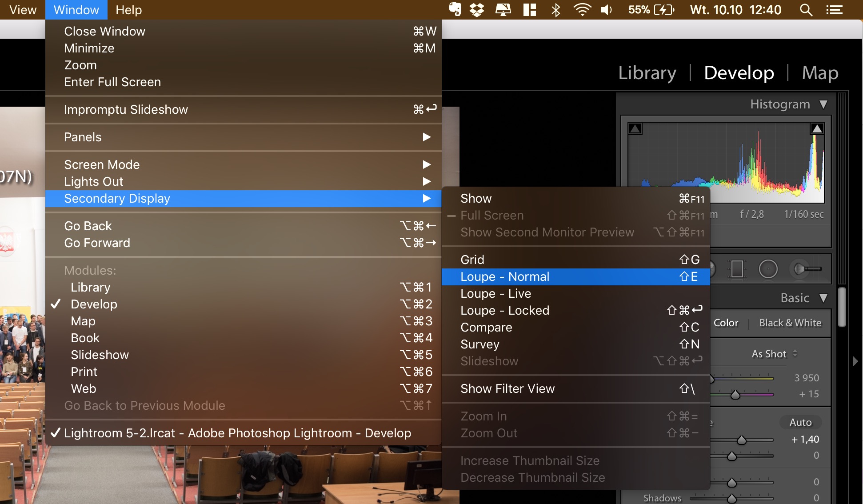Select the checked Develop module item
The height and width of the screenshot is (504, 863).
click(244, 304)
